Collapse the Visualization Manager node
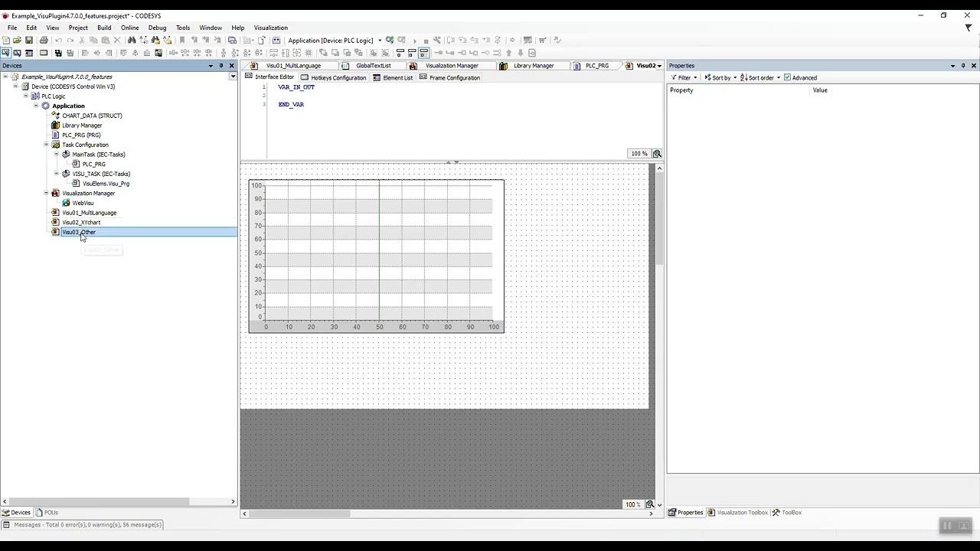 pos(46,193)
